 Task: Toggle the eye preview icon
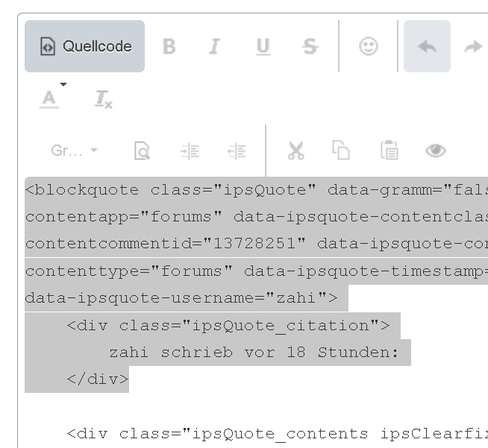tap(436, 151)
